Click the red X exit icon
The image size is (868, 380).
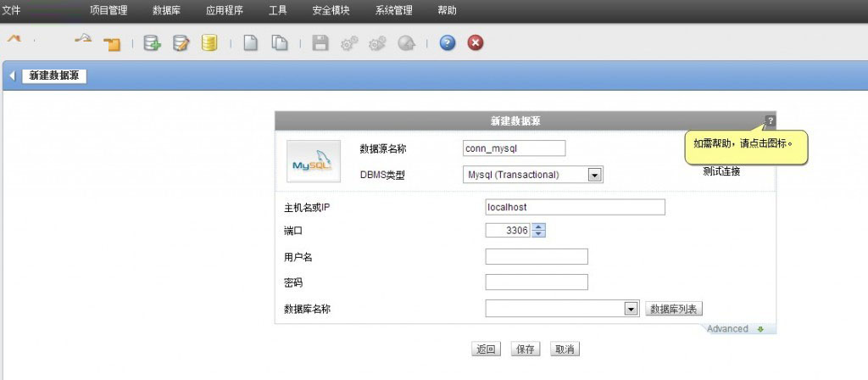coord(475,43)
